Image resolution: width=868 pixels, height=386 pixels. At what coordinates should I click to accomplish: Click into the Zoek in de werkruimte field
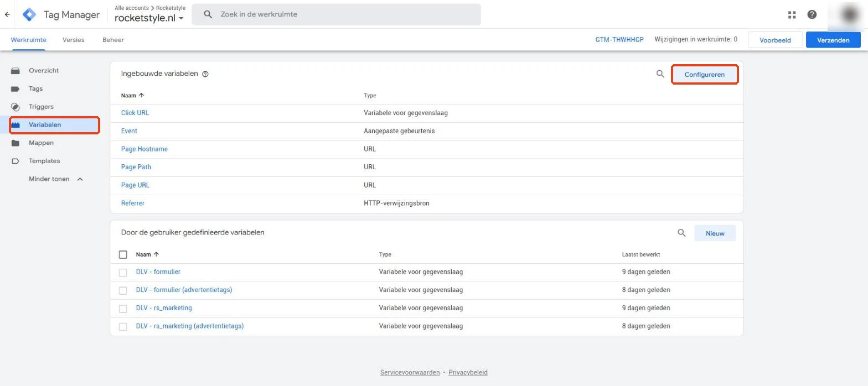pos(336,14)
